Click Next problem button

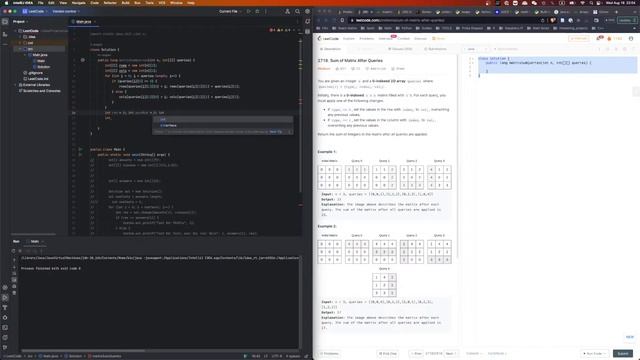coord(451,353)
